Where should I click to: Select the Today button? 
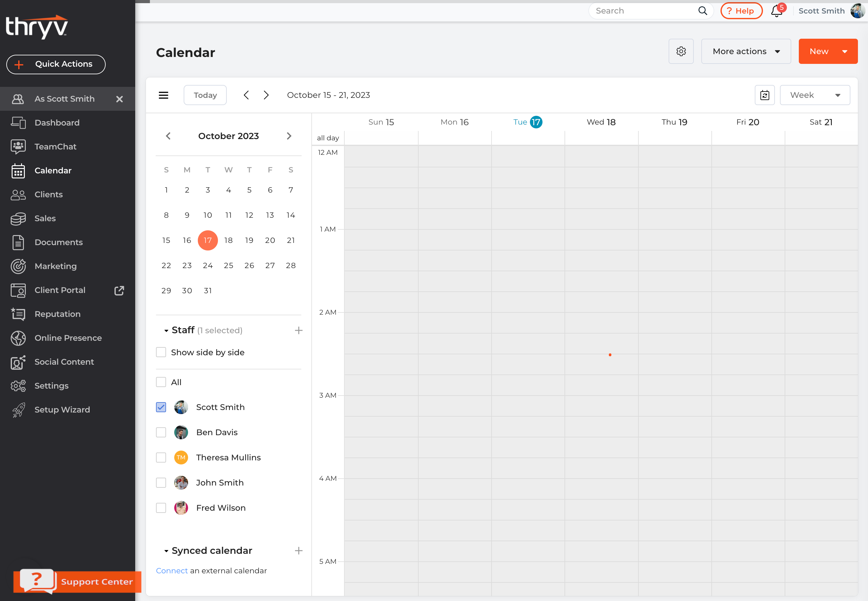(205, 94)
